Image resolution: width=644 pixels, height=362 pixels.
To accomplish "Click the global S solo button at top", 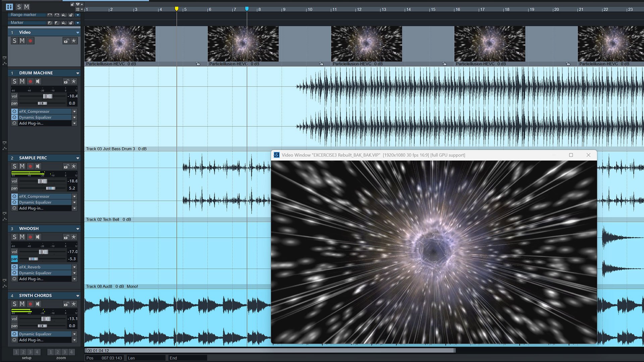I will 19,7.
